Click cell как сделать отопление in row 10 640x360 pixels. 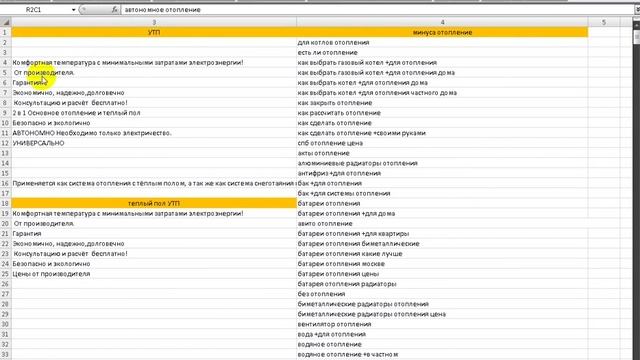tap(442, 123)
